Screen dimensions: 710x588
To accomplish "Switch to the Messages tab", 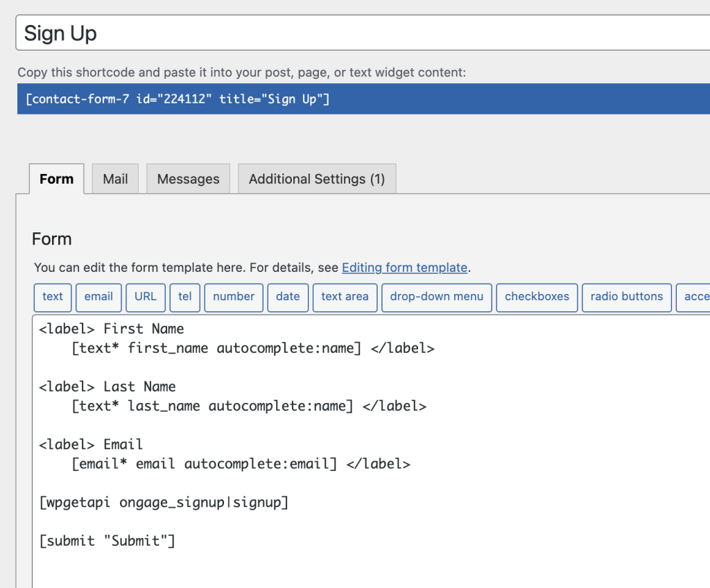I will click(188, 178).
